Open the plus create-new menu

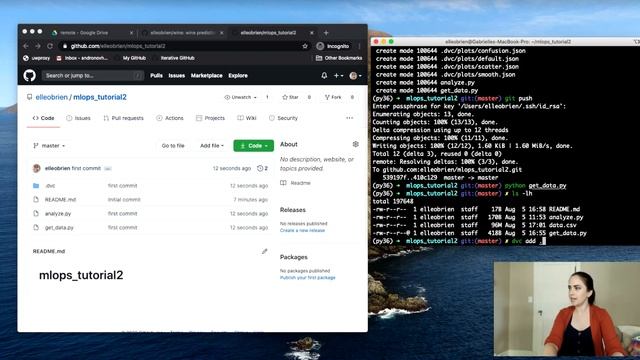coord(338,76)
